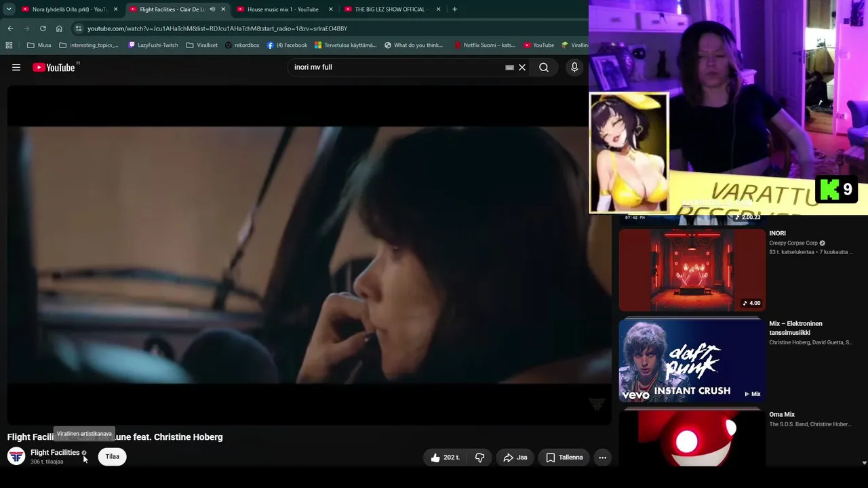This screenshot has height=488, width=868.
Task: Open the LazyFushi-Twitch bookmark
Action: pos(153,45)
